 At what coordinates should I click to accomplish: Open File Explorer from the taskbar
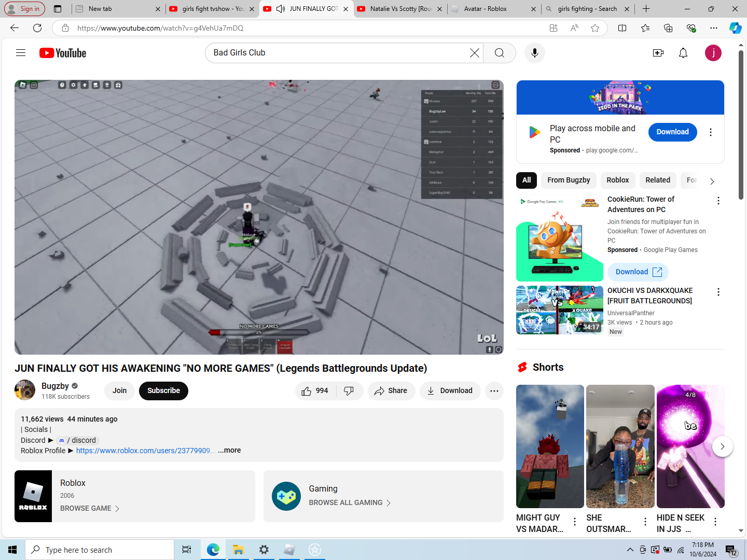[x=238, y=550]
